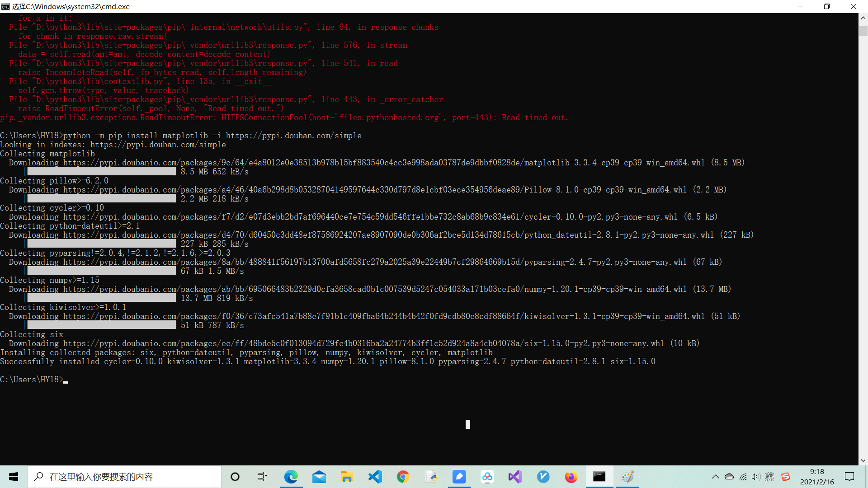Image resolution: width=868 pixels, height=488 pixels.
Task: Open Microsoft Edge from the taskbar
Action: [x=291, y=477]
